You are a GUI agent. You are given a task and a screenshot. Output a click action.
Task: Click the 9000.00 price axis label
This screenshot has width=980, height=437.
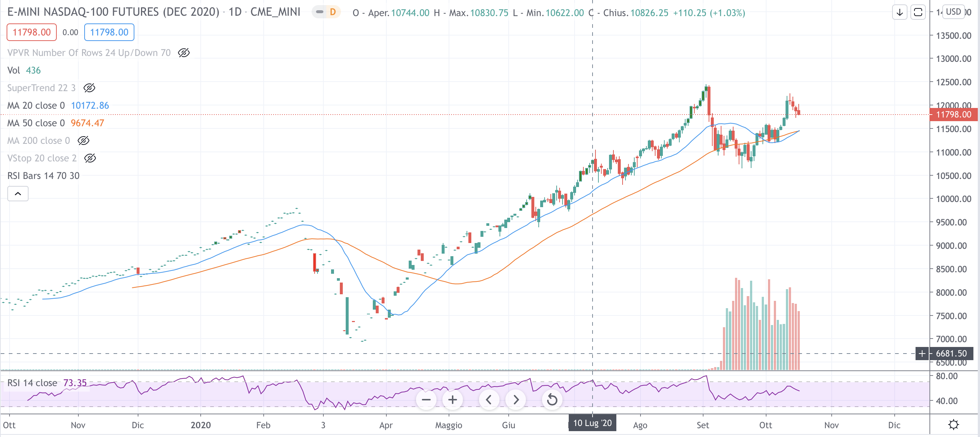[x=951, y=246]
